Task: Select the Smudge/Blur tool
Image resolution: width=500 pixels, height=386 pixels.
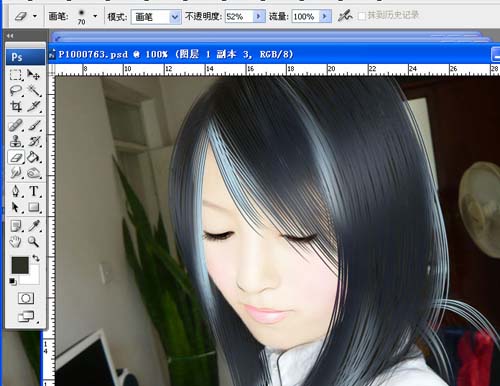Action: (x=16, y=173)
